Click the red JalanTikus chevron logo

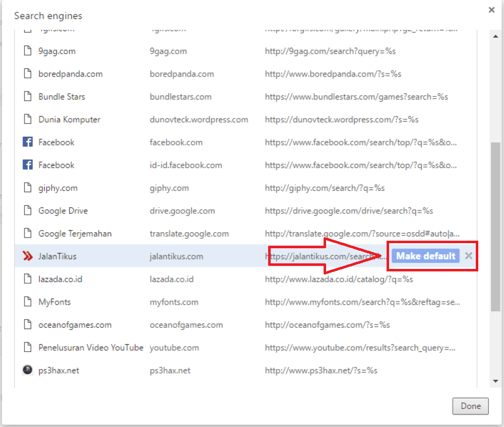(28, 256)
